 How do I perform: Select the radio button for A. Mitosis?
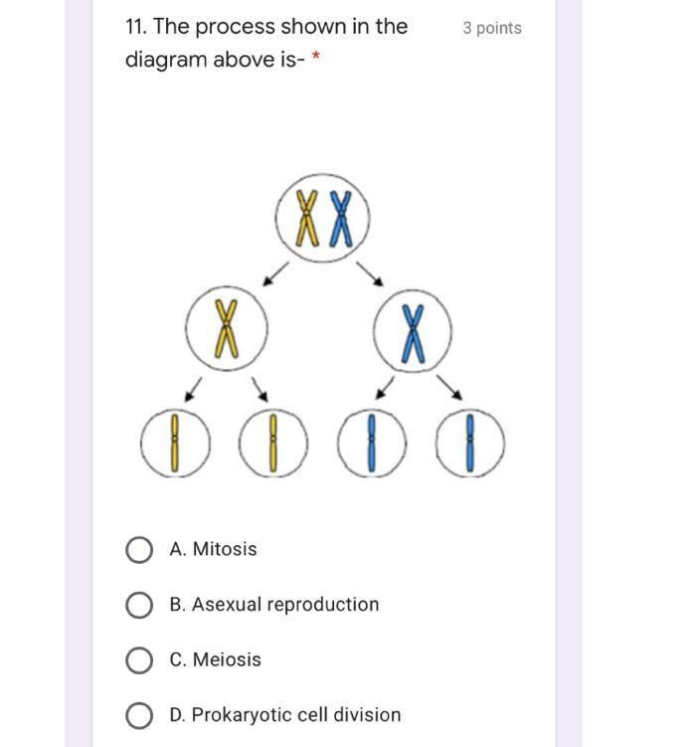click(140, 550)
